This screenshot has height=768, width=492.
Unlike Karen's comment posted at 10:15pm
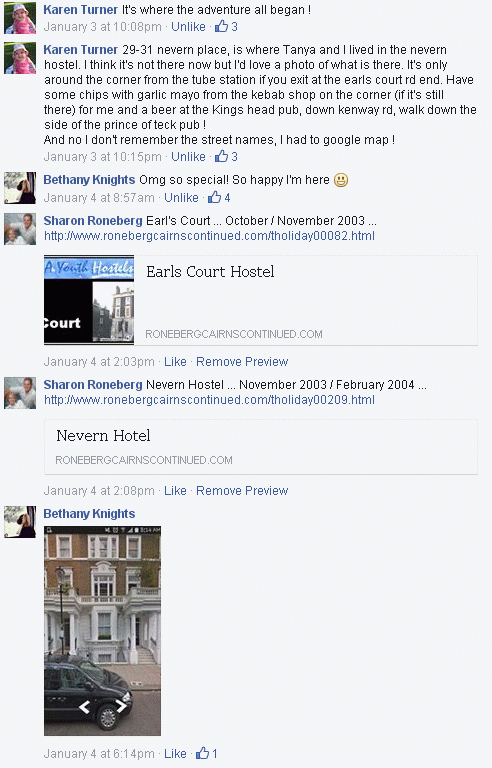point(188,156)
